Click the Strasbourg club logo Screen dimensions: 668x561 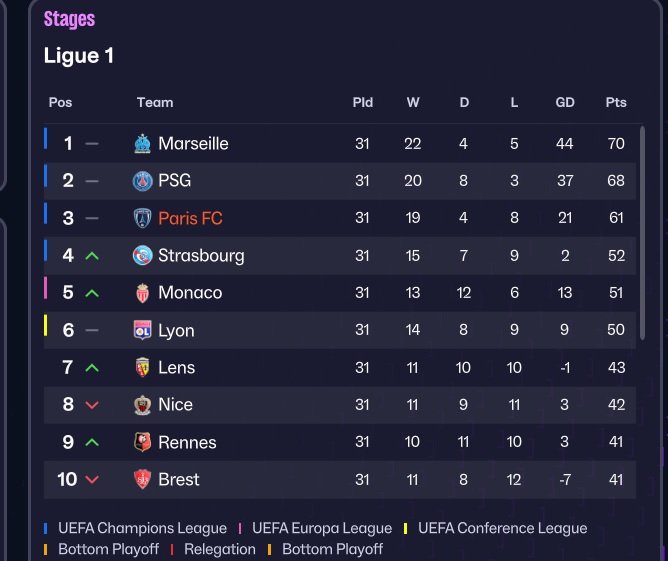[142, 255]
